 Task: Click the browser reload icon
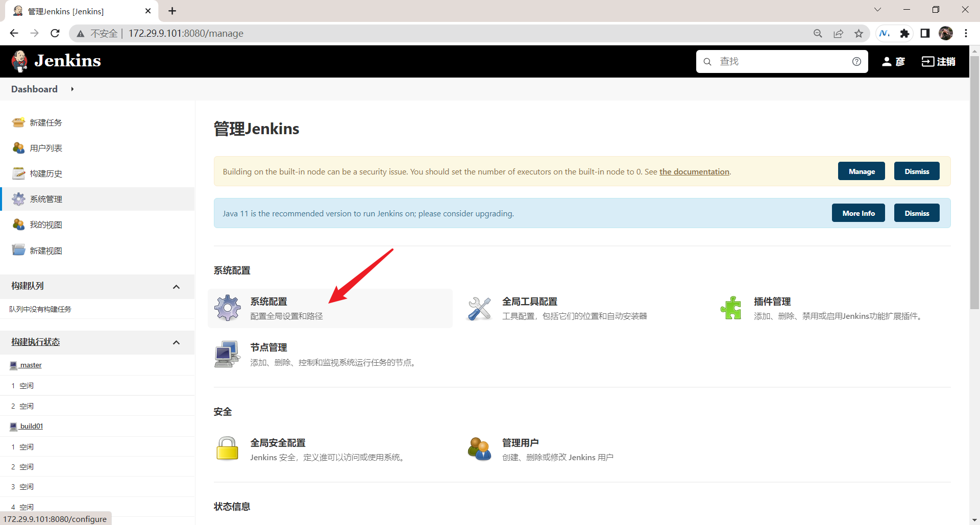point(55,33)
